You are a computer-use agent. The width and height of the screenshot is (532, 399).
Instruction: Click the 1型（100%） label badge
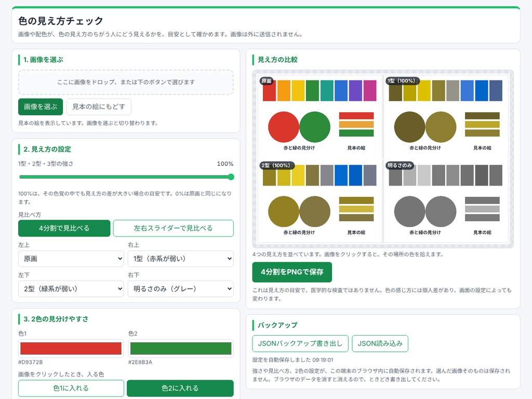403,81
